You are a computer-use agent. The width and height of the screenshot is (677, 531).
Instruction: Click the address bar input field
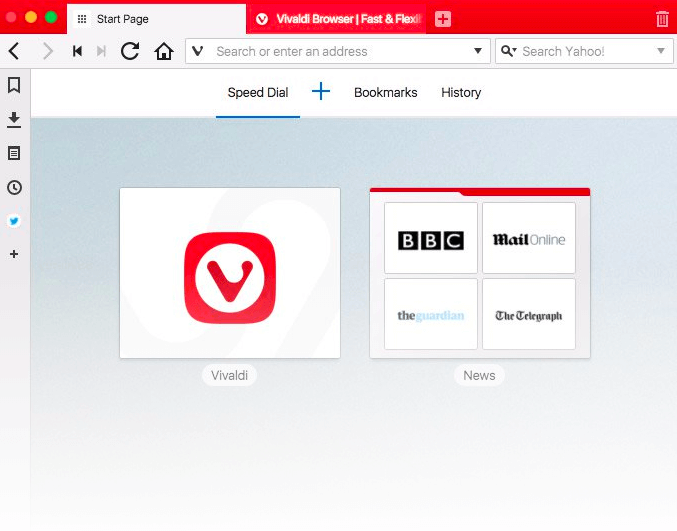(x=338, y=51)
